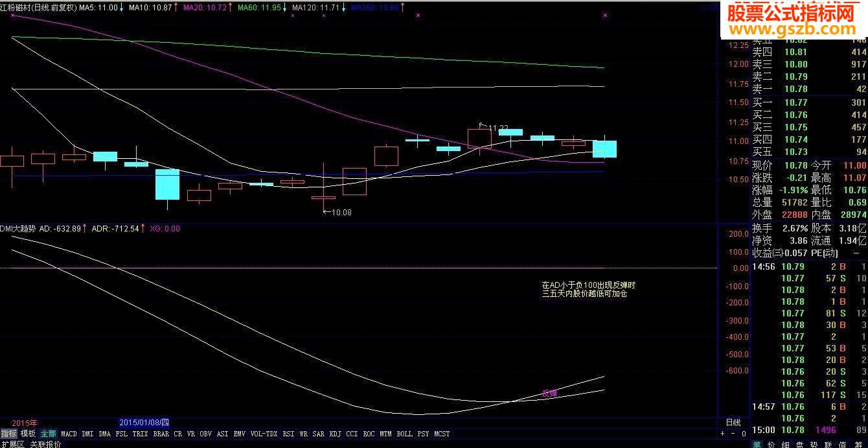Image resolution: width=868 pixels, height=448 pixels.
Task: Switch to the VOL-TDX indicator
Action: pos(264,434)
